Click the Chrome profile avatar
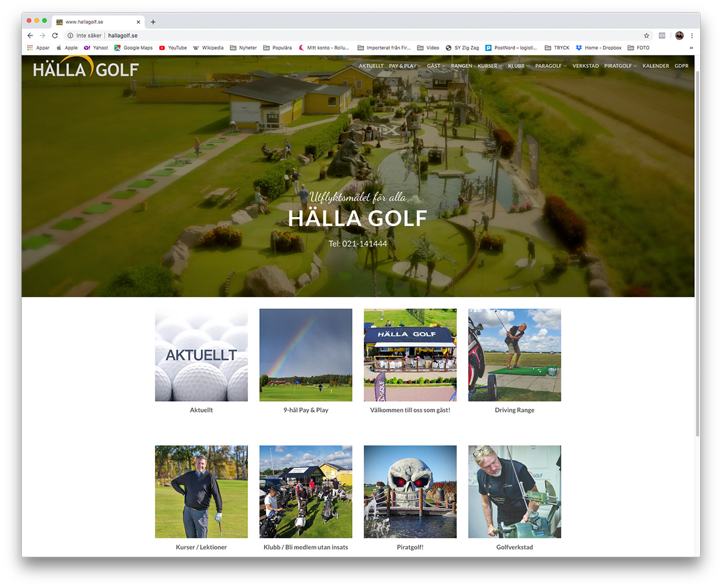The width and height of the screenshot is (722, 588). (679, 35)
